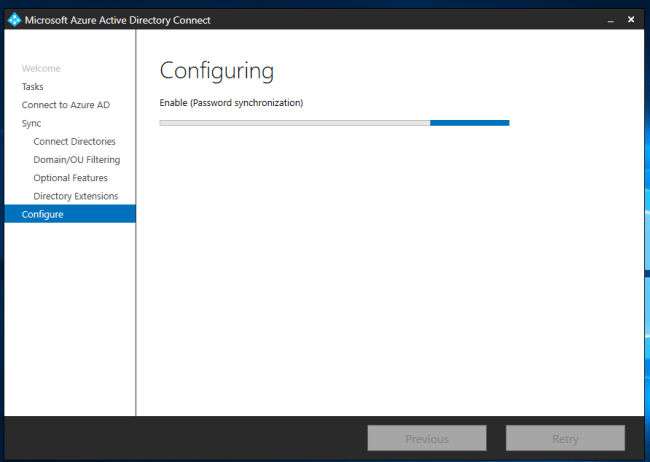
Task: Click the Microsoft Azure Active Directory Connect title
Action: [118, 20]
